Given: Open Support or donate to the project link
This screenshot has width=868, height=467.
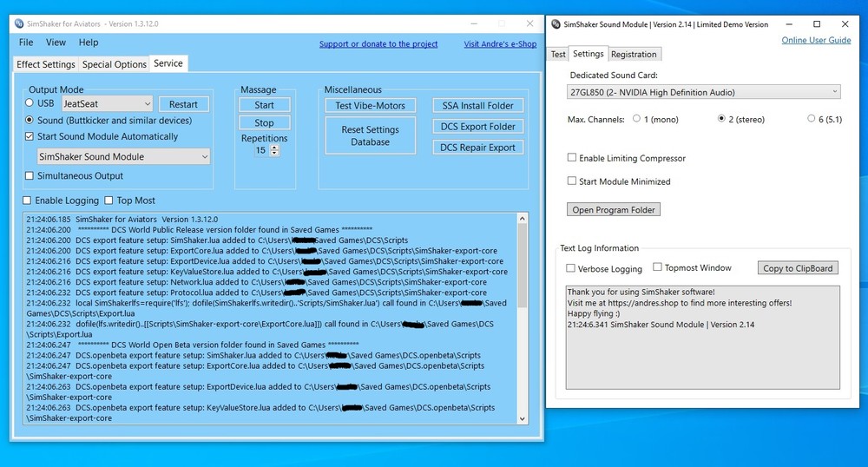Looking at the screenshot, I should [x=378, y=44].
